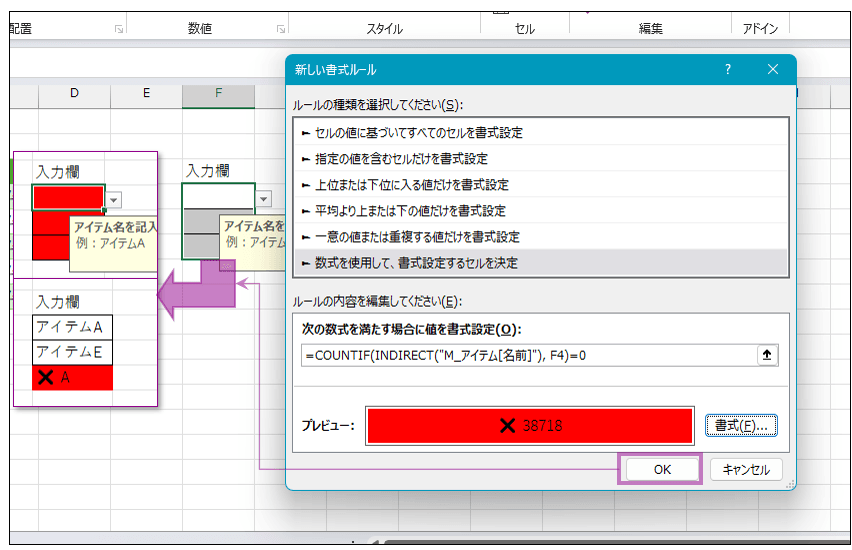Click the dialog resize grip corner
The image size is (852, 550).
click(789, 483)
